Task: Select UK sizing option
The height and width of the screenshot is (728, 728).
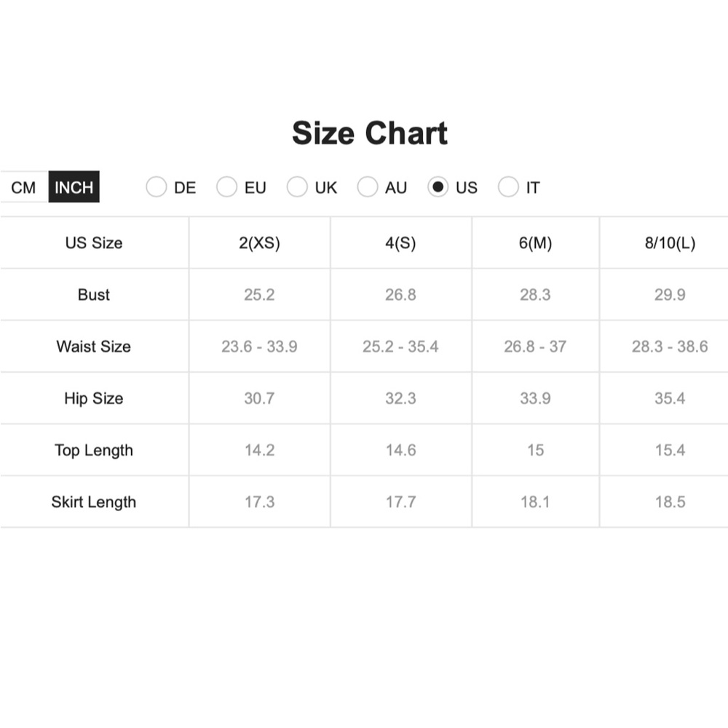Action: tap(297, 186)
